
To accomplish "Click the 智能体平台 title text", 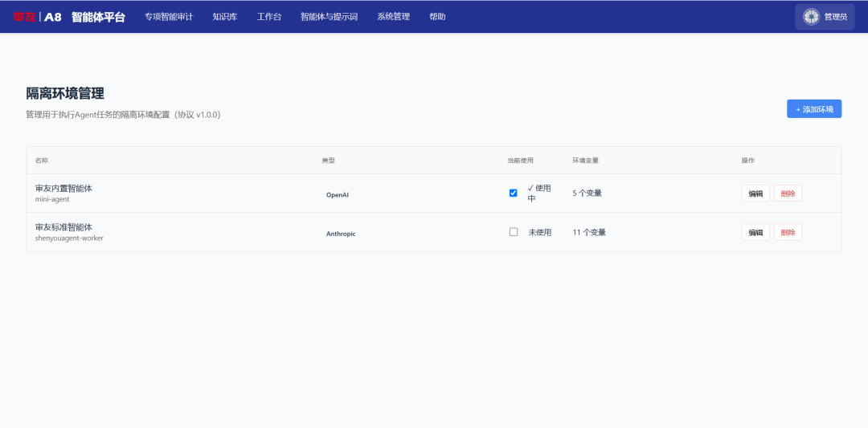I will tap(98, 17).
